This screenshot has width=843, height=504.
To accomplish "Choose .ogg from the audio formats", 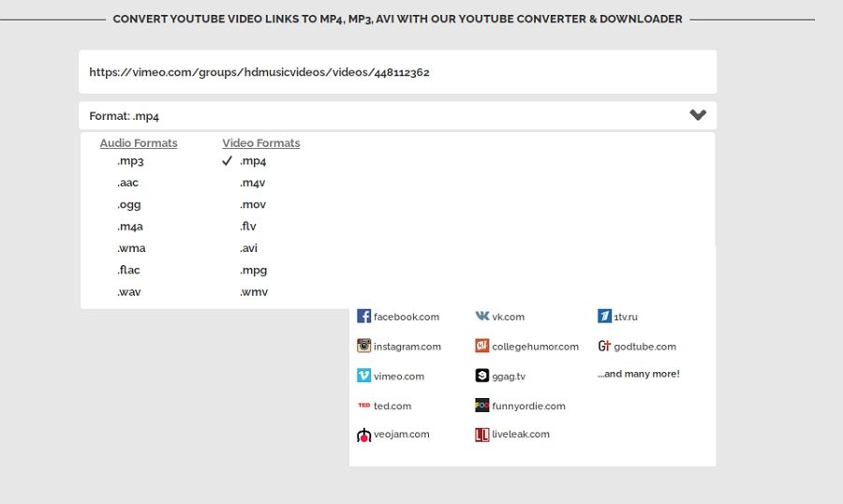I will click(128, 204).
